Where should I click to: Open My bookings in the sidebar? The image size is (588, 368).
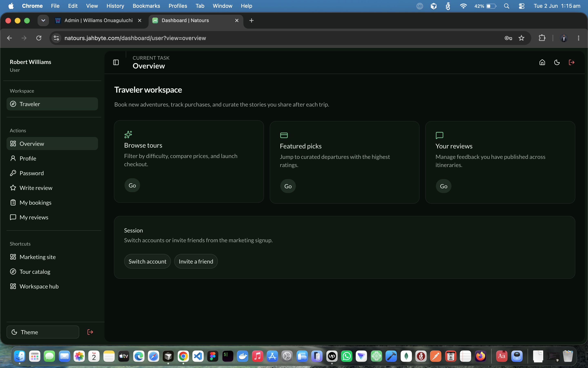coord(52,202)
